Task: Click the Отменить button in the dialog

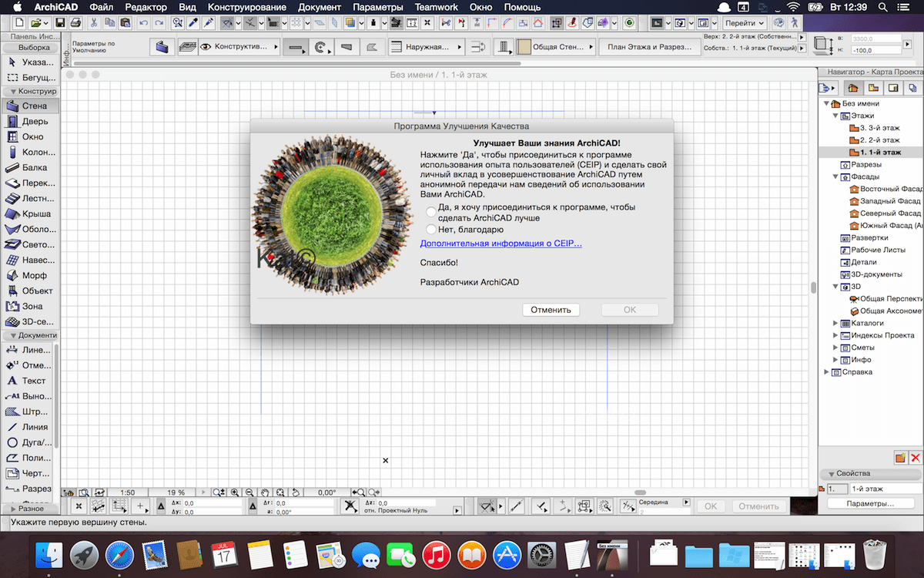Action: [x=551, y=310]
